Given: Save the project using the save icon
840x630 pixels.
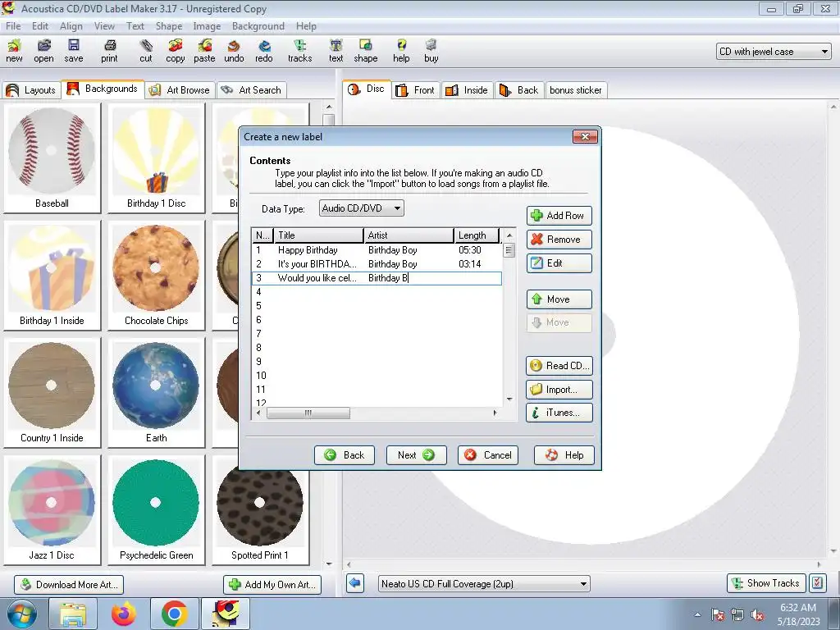Looking at the screenshot, I should pyautogui.click(x=73, y=51).
